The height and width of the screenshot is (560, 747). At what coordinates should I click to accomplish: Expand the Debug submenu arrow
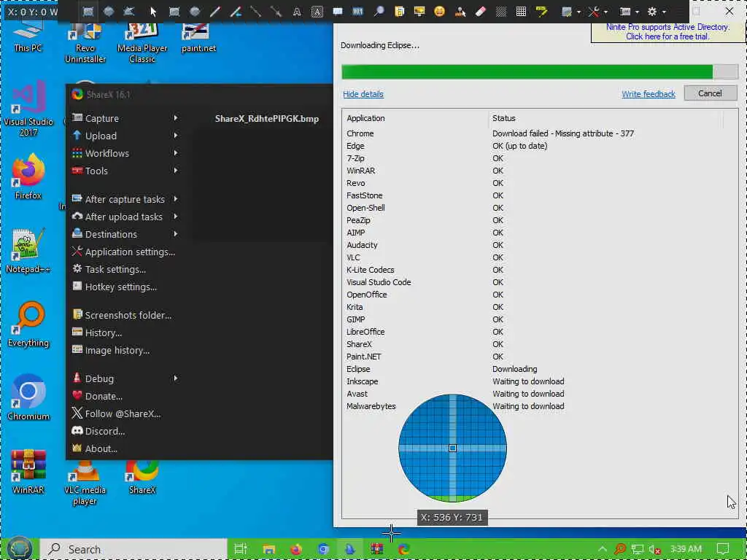(x=176, y=378)
